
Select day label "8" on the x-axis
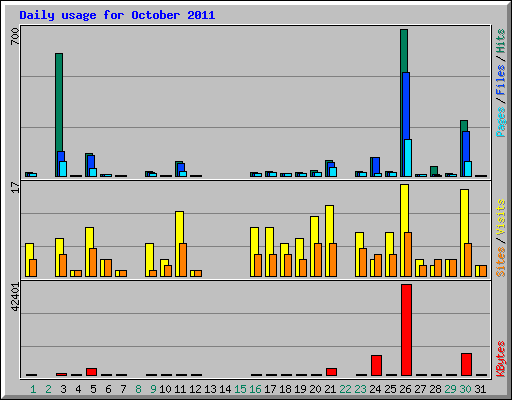click(x=138, y=389)
